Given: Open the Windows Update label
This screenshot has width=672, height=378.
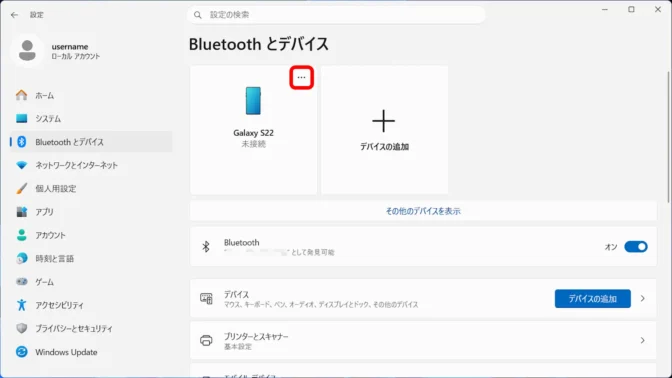Looking at the screenshot, I should [x=66, y=352].
